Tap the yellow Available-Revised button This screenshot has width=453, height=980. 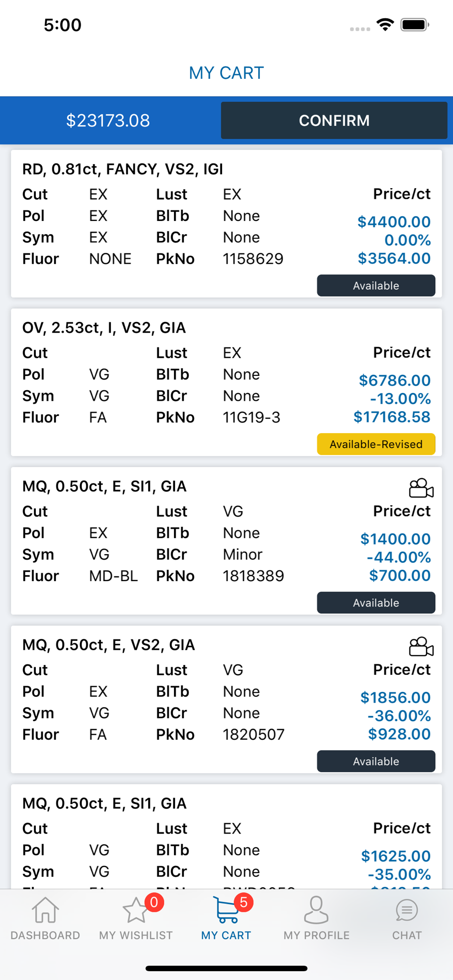click(x=376, y=444)
